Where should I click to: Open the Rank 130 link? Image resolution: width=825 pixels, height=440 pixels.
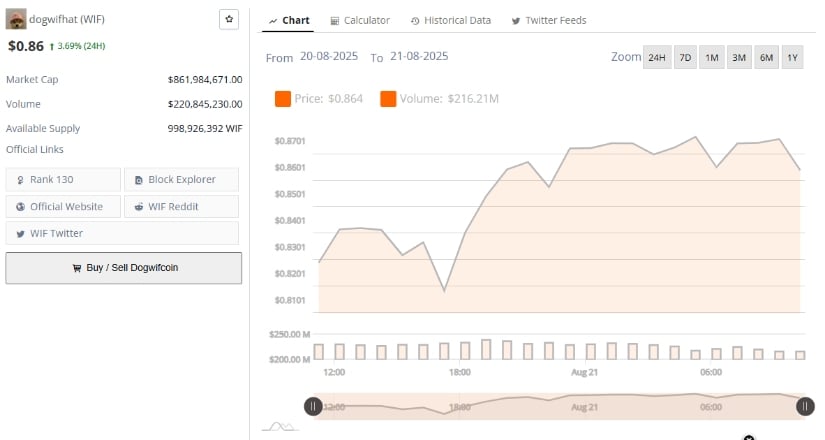click(63, 179)
